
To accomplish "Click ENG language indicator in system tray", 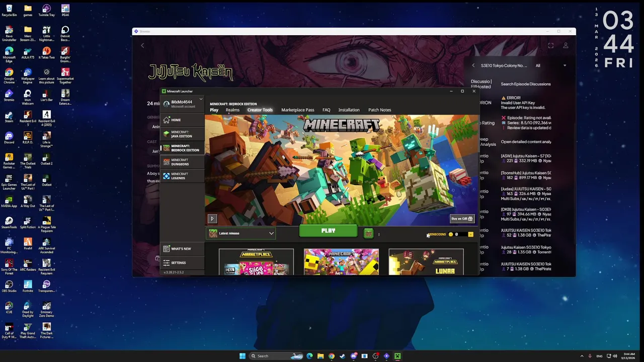I will [600, 356].
